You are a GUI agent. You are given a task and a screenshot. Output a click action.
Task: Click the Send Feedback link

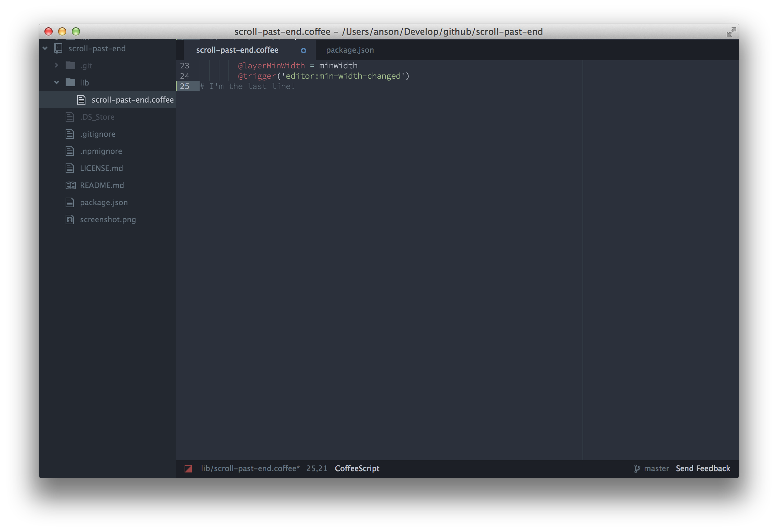pyautogui.click(x=703, y=468)
